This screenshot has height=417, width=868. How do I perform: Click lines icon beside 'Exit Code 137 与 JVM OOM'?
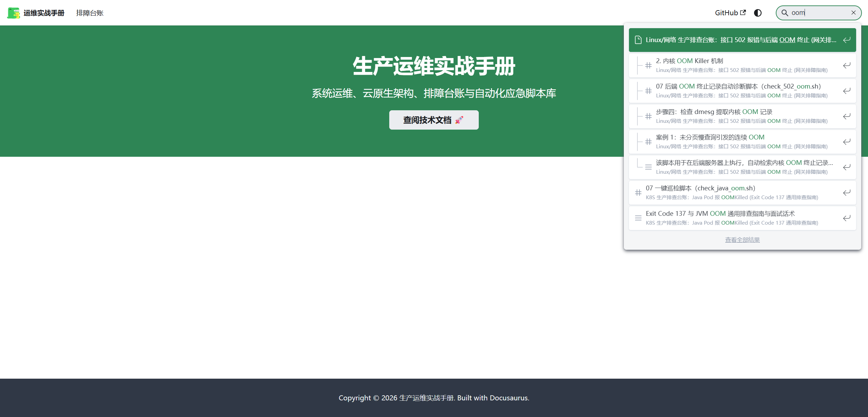pyautogui.click(x=638, y=218)
